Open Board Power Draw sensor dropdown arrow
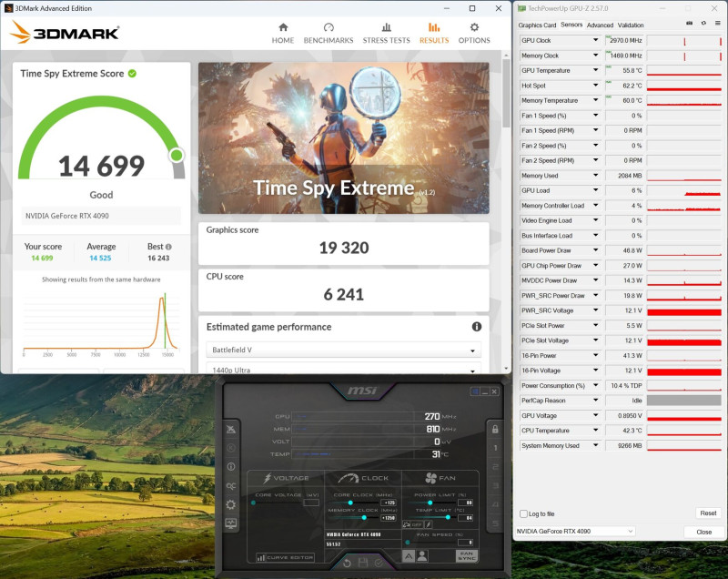Screen dimensions: 728x579 tap(595, 250)
